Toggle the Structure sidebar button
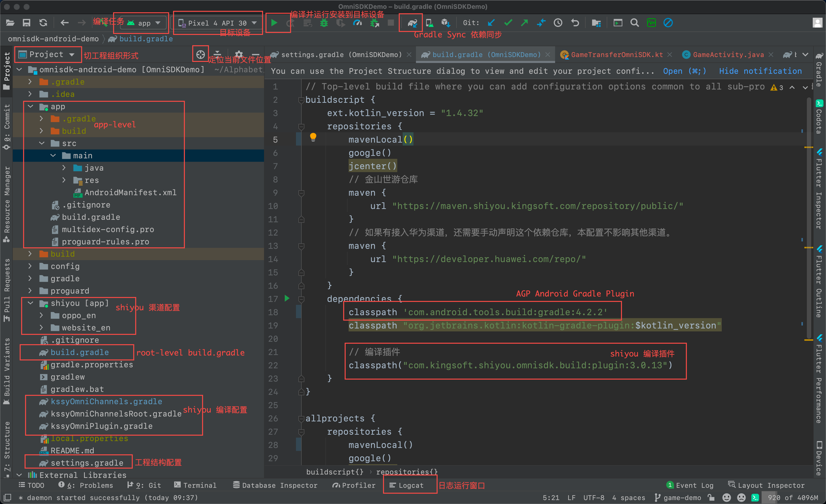This screenshot has height=504, width=826. [6, 449]
